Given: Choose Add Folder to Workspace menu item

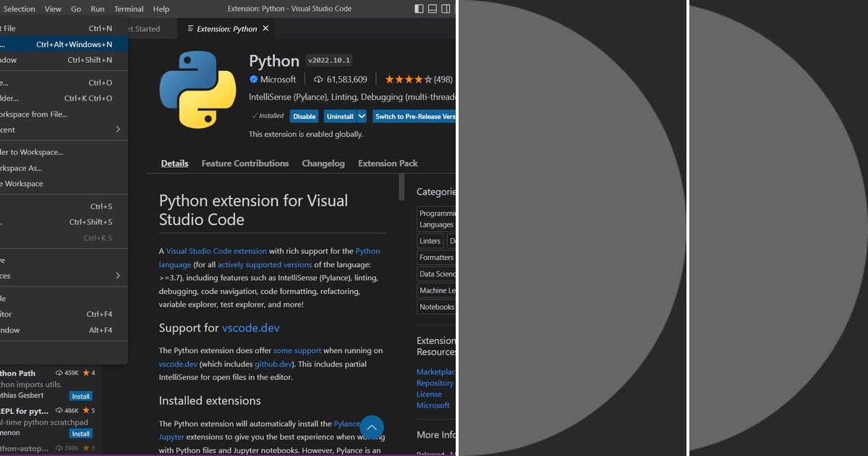Looking at the screenshot, I should [64, 152].
